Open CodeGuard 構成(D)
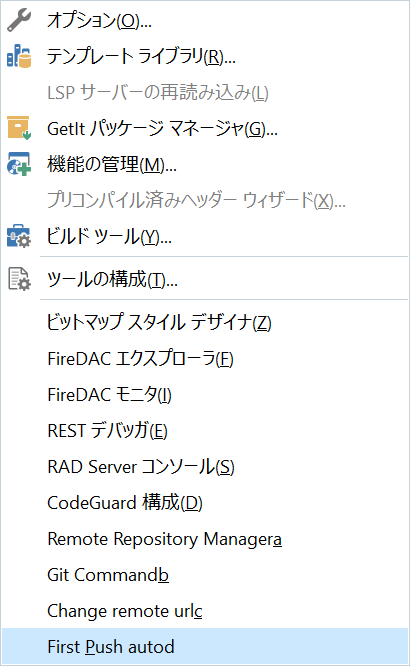Screen dimensions: 410x666 point(205,503)
